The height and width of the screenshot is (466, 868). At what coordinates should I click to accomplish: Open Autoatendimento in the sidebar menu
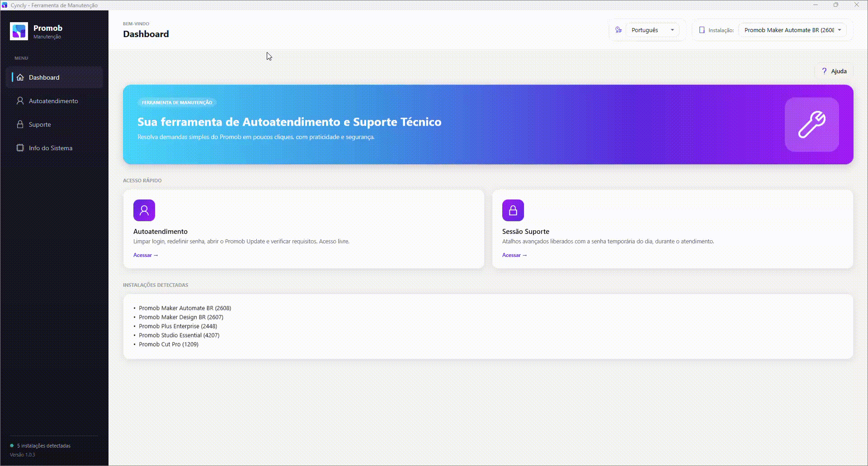54,101
